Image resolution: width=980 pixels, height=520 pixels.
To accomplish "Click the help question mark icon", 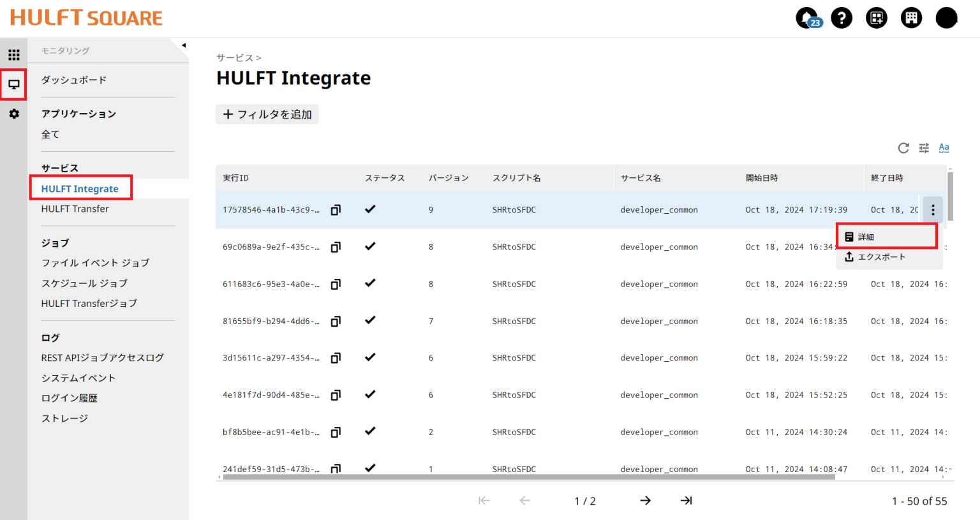I will point(842,18).
